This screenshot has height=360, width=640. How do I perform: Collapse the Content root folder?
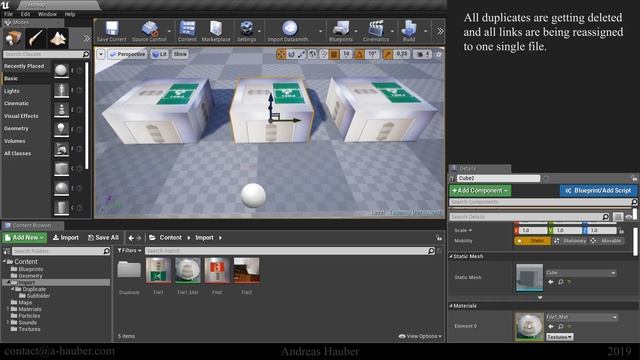[x=4, y=261]
